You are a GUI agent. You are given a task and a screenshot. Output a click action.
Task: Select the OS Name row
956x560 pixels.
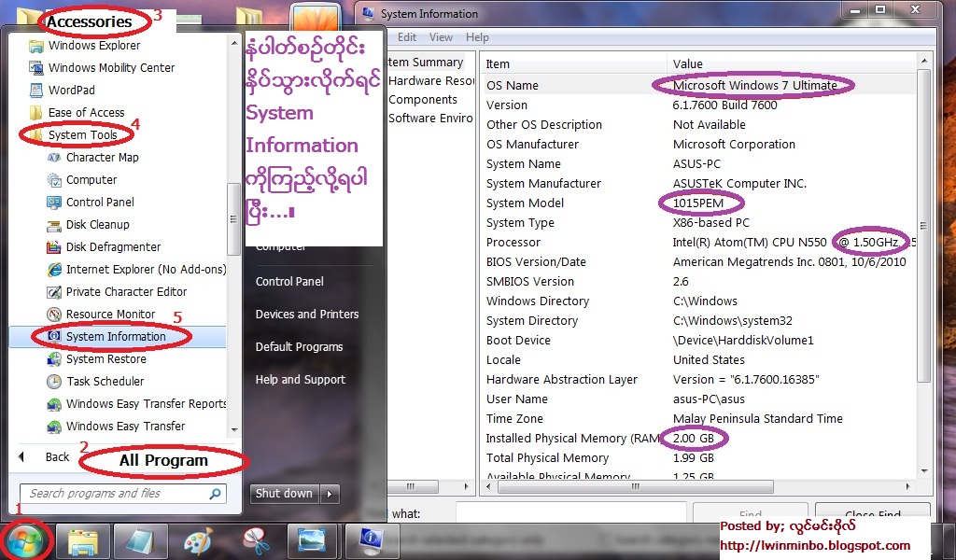click(698, 85)
